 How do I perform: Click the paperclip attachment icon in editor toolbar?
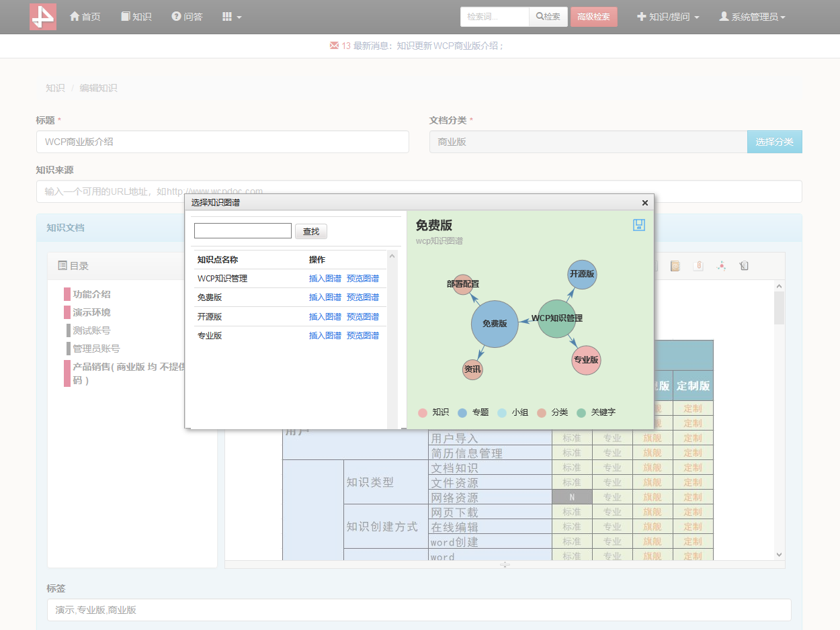tap(698, 266)
